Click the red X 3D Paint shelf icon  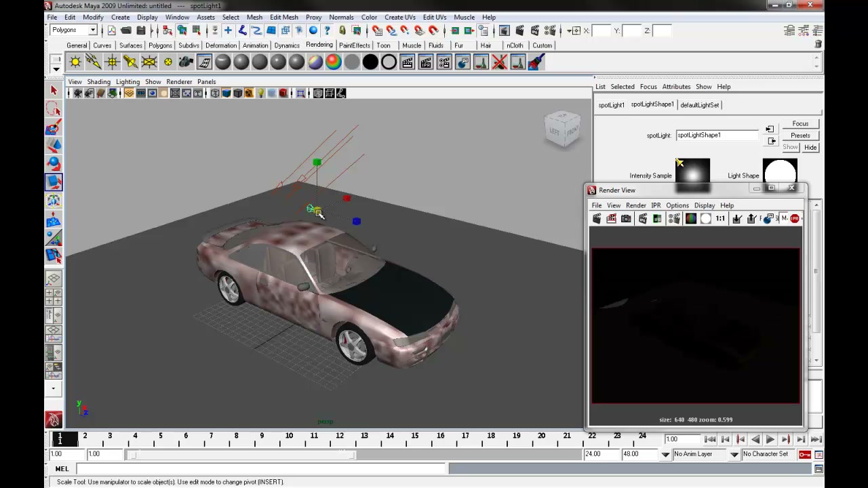coord(499,62)
